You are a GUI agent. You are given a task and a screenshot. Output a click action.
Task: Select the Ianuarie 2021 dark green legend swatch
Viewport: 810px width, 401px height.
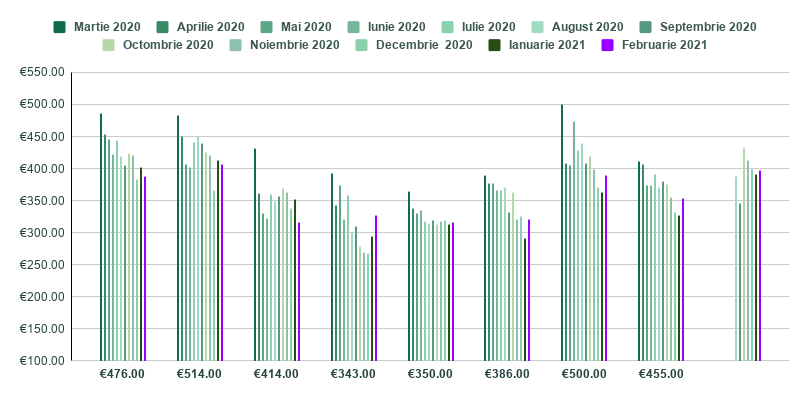point(495,45)
